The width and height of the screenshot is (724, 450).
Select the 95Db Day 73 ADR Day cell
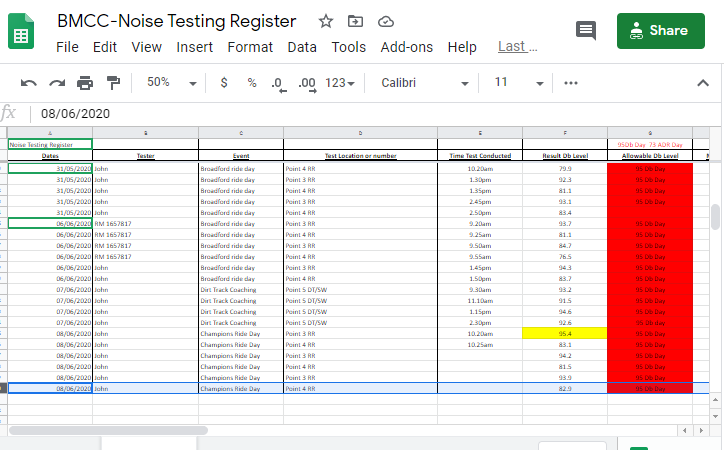click(x=650, y=144)
